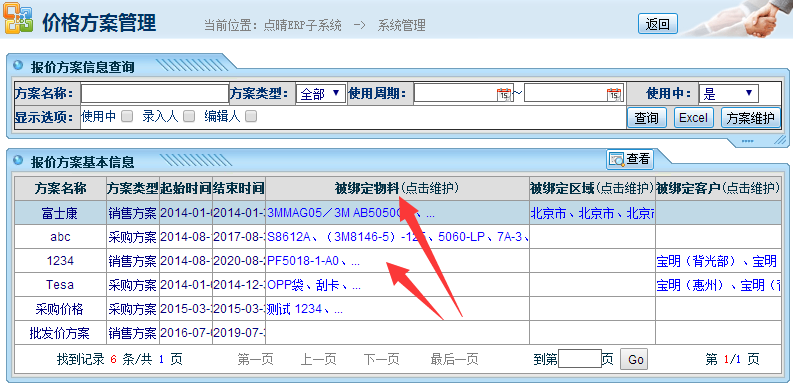Enable the 录入人 display checkbox

(189, 116)
